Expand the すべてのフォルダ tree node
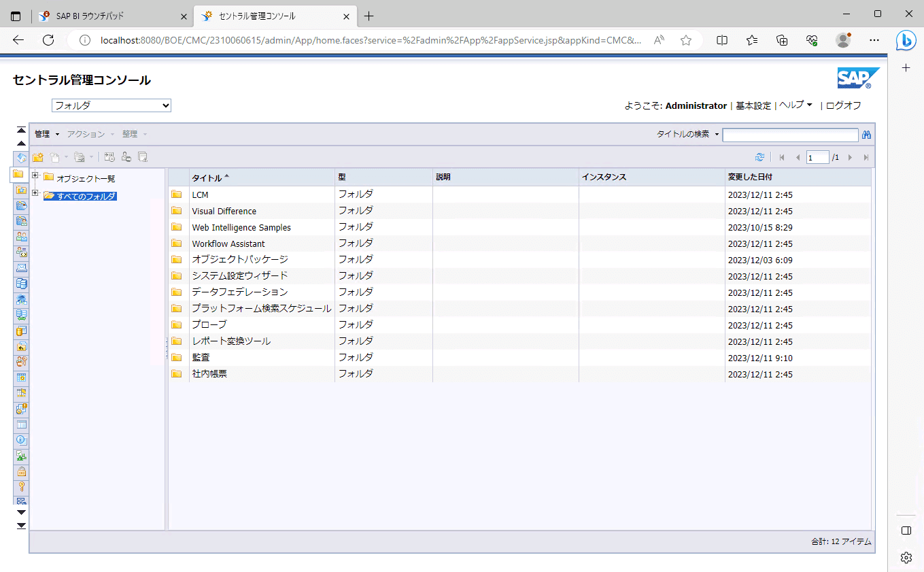Screen dimensions: 924x572 point(35,194)
